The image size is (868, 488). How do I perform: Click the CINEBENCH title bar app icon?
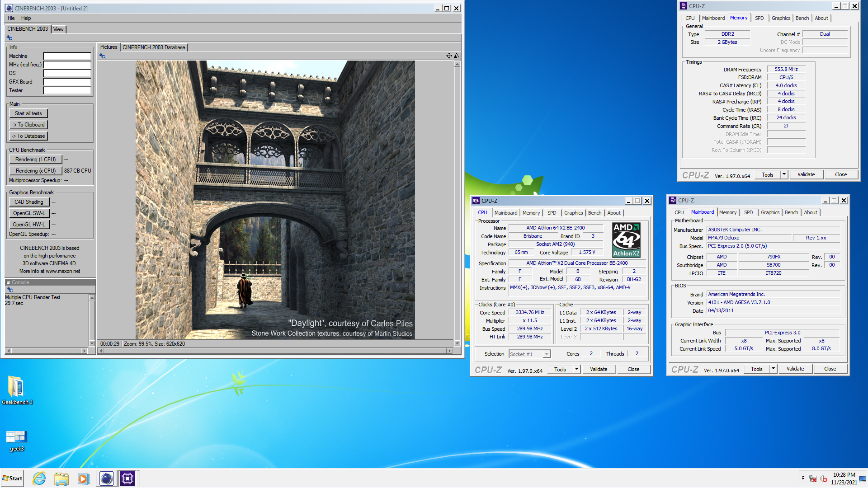(9, 8)
